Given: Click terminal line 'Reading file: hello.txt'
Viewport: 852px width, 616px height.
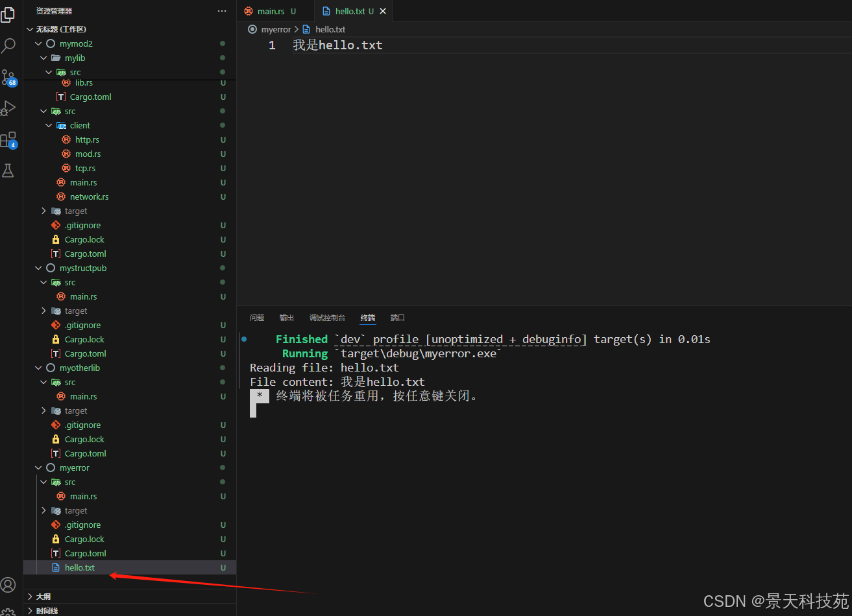Looking at the screenshot, I should (324, 368).
